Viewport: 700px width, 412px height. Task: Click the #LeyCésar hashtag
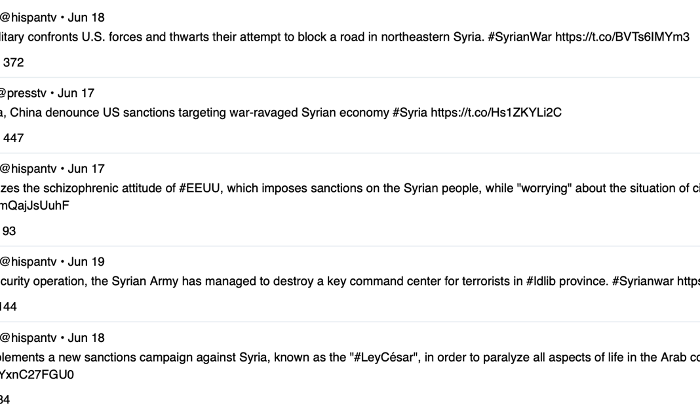[x=383, y=357]
